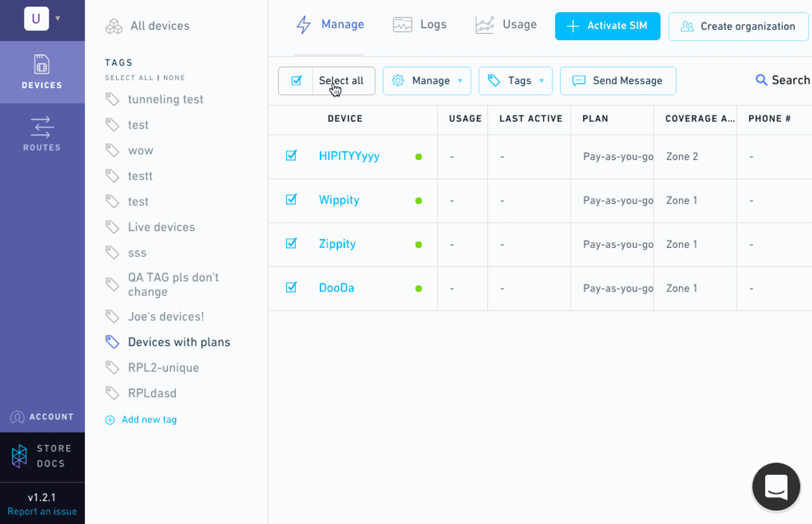Toggle the DooDa device checkbox

pyautogui.click(x=291, y=287)
